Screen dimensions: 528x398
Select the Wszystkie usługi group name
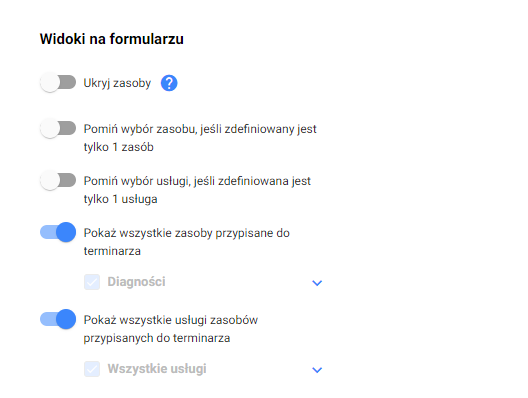coord(157,369)
